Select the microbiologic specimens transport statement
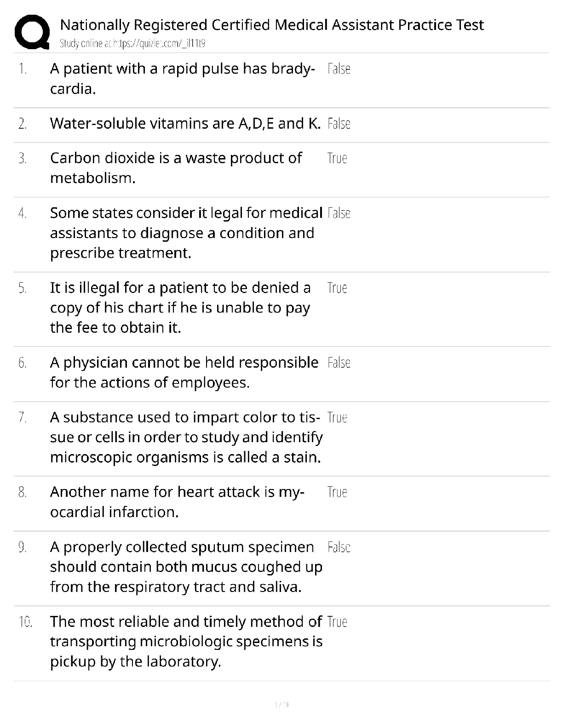Viewport: 563px width, 728px height. pos(186,642)
